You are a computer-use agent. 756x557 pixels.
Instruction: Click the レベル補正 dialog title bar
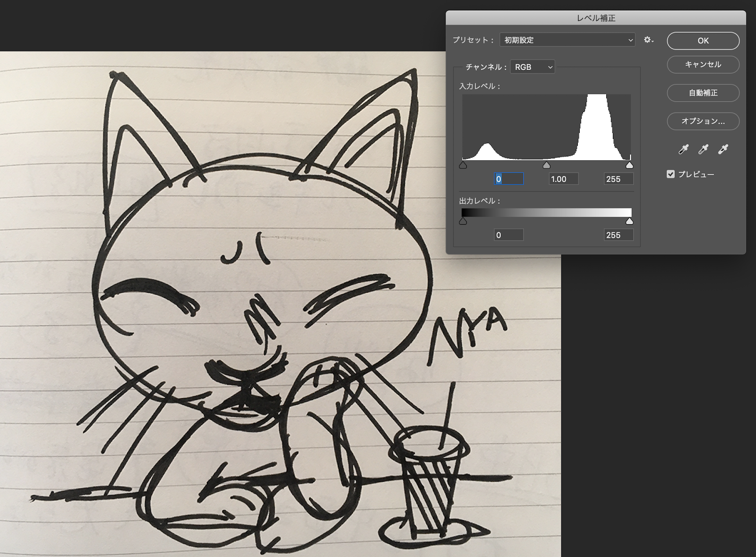[x=596, y=18]
